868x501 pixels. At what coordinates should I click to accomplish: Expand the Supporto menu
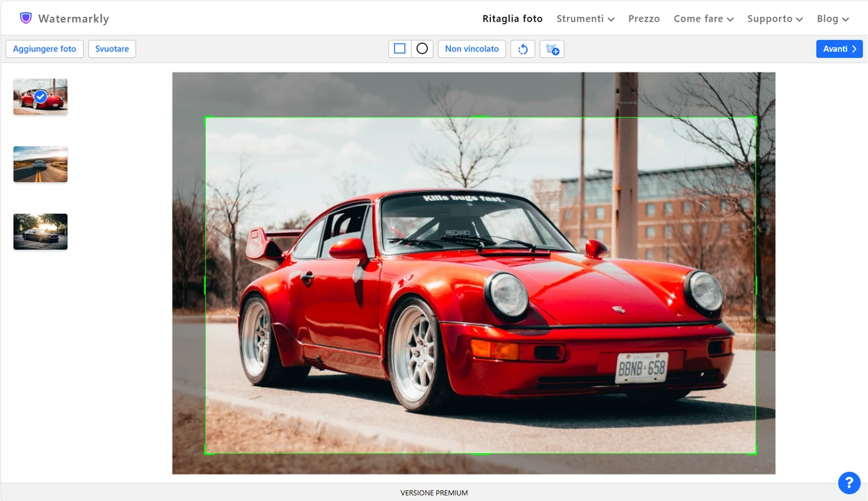click(775, 19)
